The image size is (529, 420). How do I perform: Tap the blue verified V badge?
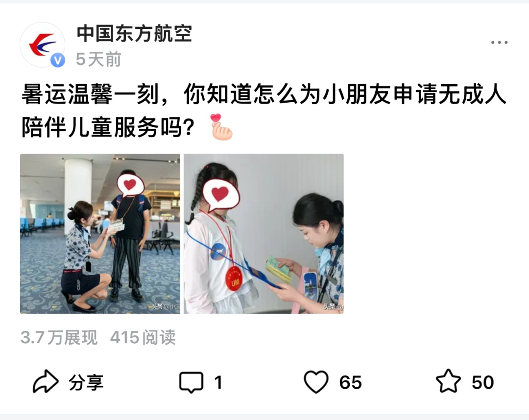pyautogui.click(x=58, y=60)
